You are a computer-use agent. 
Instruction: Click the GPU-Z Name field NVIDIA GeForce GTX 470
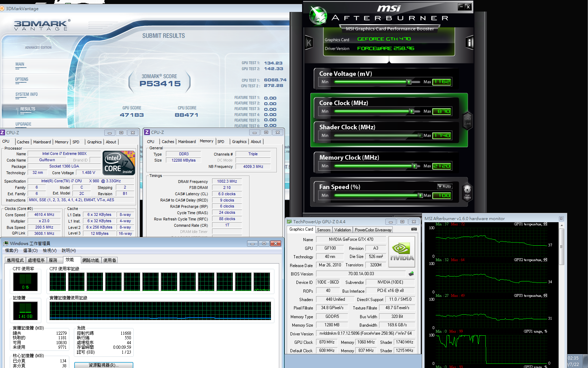coord(351,239)
